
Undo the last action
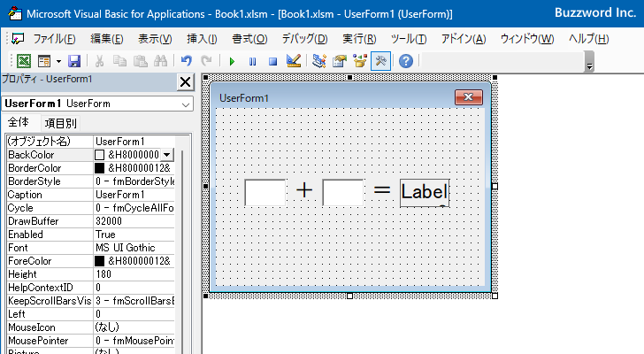click(186, 61)
